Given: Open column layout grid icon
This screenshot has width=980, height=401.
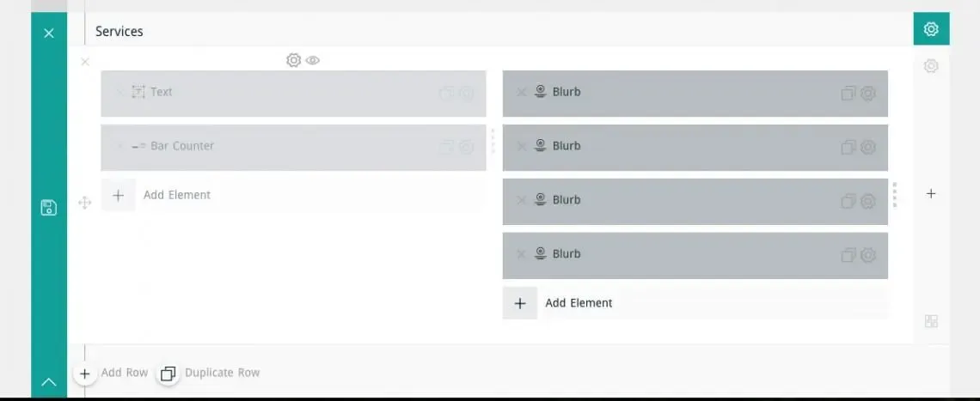Looking at the screenshot, I should point(931,322).
